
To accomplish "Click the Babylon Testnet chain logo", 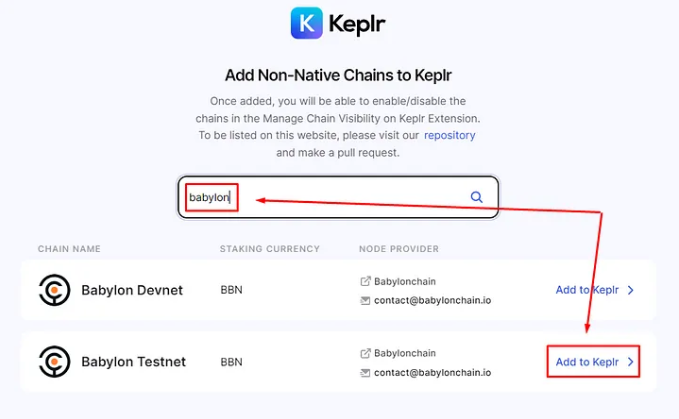I will (54, 362).
